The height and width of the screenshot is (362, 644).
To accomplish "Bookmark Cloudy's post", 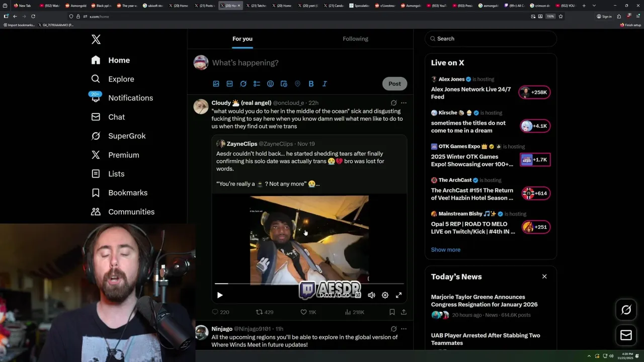I will [x=392, y=312].
